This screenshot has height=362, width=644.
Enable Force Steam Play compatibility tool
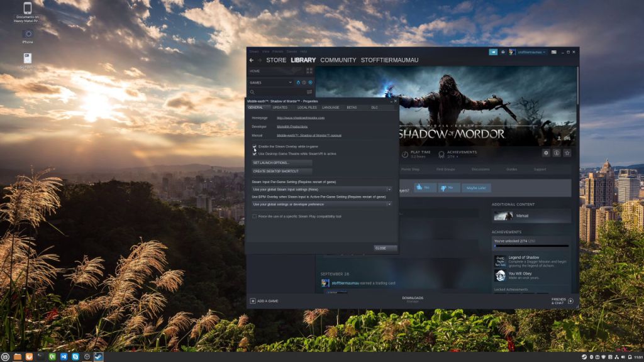click(255, 216)
